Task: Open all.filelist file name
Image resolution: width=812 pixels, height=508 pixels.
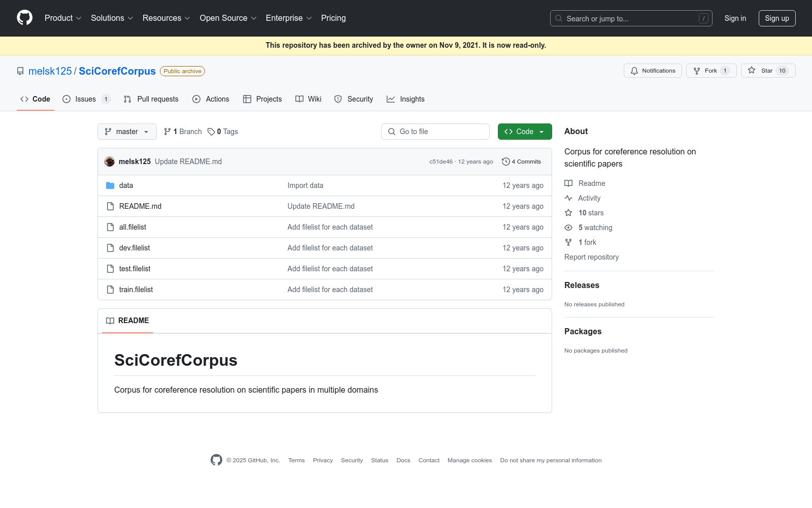Action: 132,227
